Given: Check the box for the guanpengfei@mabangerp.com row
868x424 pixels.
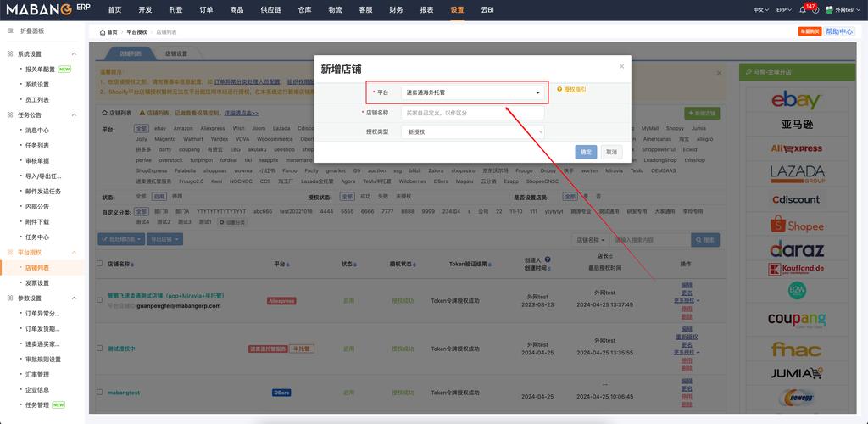Looking at the screenshot, I should (x=100, y=300).
